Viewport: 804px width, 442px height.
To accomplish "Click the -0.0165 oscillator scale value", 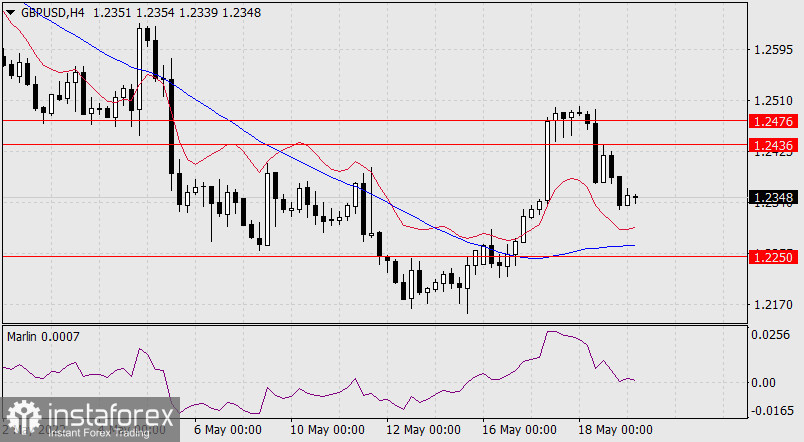I will 772,411.
